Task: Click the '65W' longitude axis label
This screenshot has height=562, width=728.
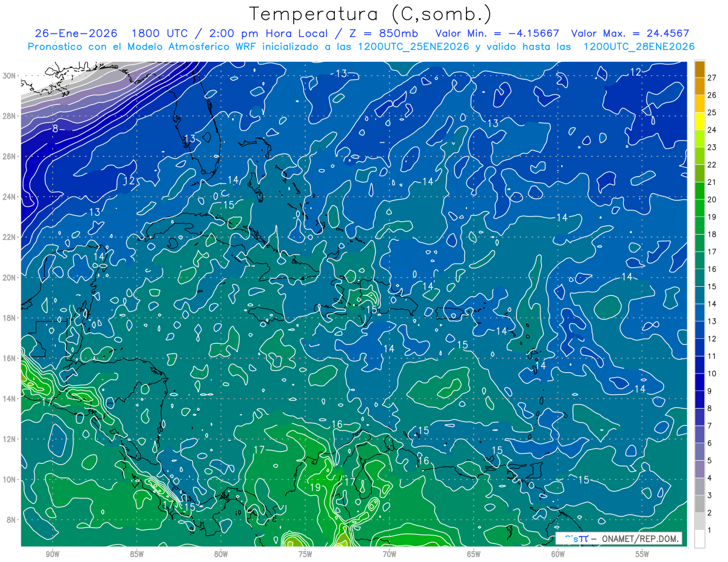Action: coord(474,554)
